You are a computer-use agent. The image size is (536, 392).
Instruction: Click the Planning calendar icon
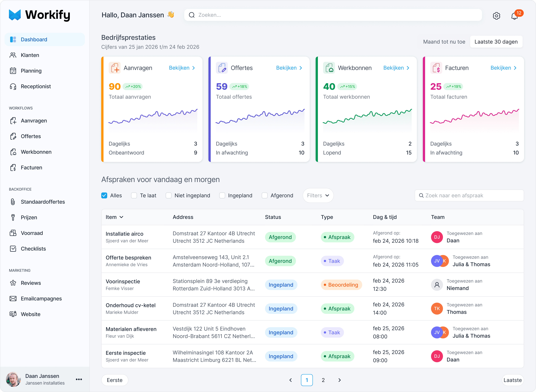[13, 71]
